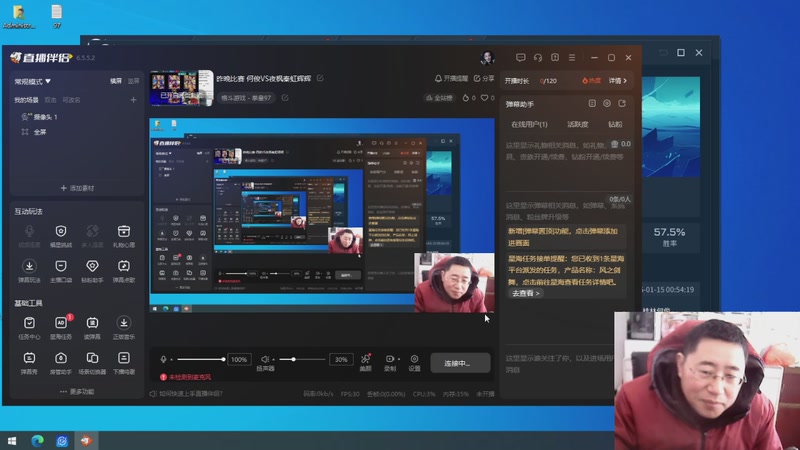Click the 分享 share button
The width and height of the screenshot is (800, 450).
[x=484, y=78]
